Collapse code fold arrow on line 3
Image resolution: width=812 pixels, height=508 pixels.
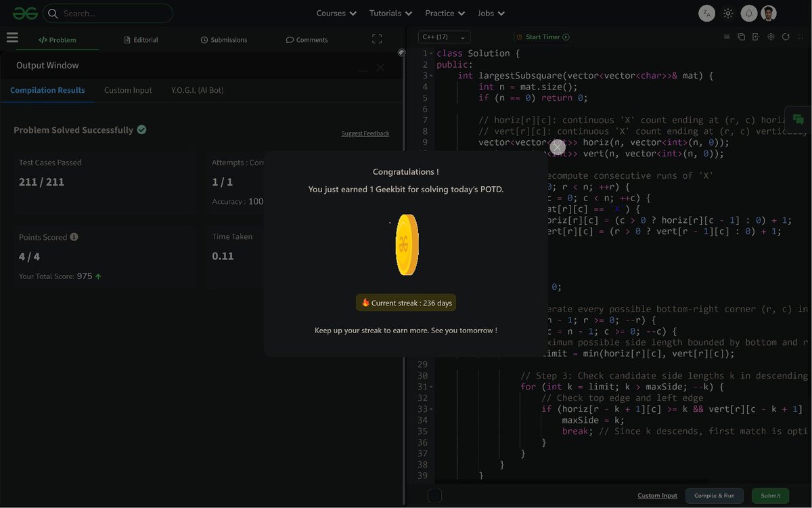[431, 76]
